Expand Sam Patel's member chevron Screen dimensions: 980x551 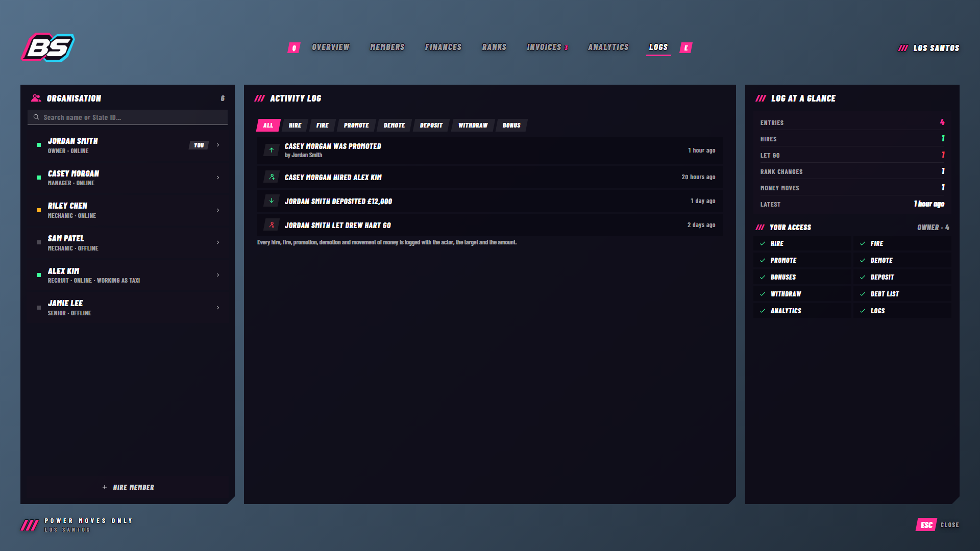tap(218, 242)
